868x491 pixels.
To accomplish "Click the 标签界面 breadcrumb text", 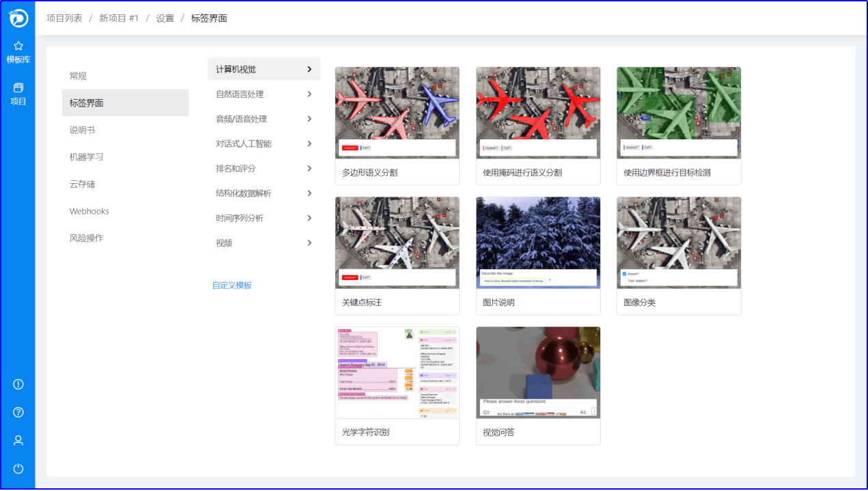I will tap(209, 18).
